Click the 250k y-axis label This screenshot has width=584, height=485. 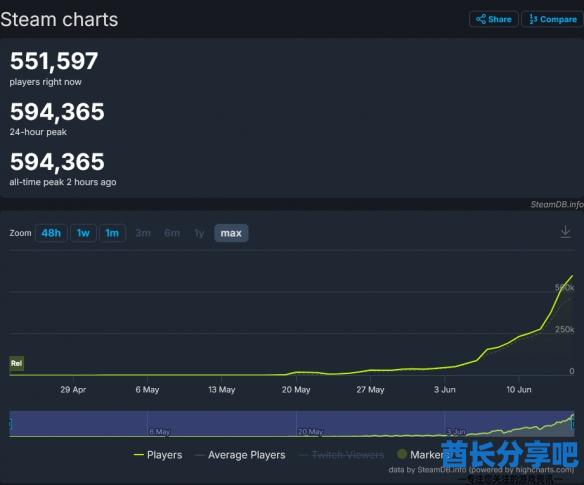click(565, 329)
